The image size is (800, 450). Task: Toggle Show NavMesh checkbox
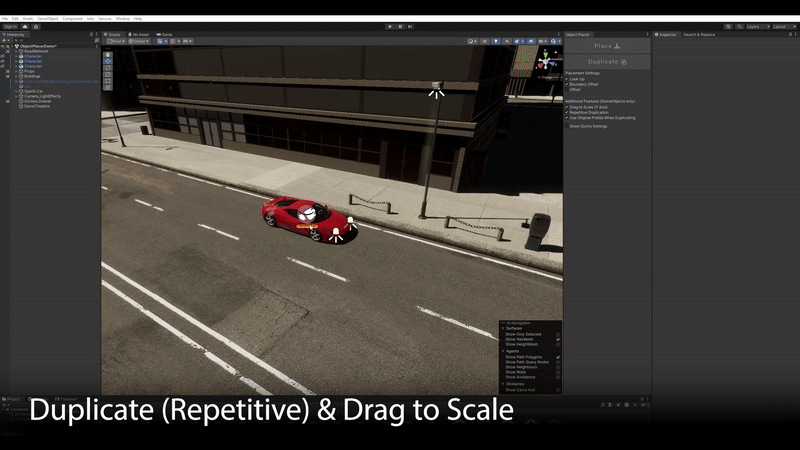(558, 339)
